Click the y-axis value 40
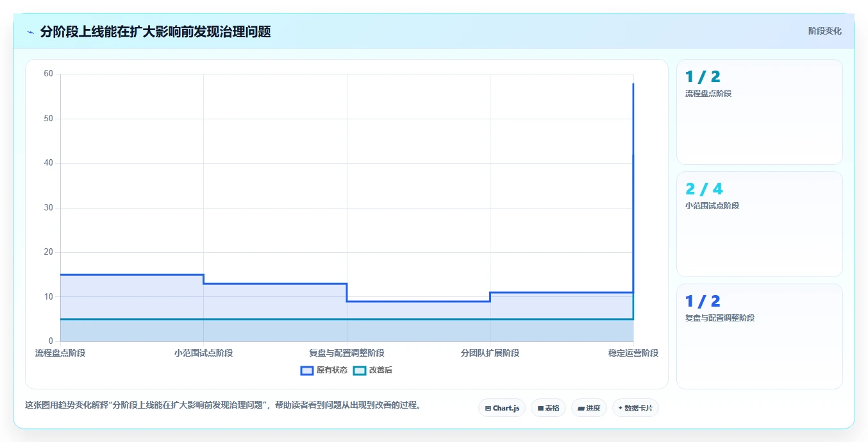The height and width of the screenshot is (442, 868). click(x=48, y=163)
